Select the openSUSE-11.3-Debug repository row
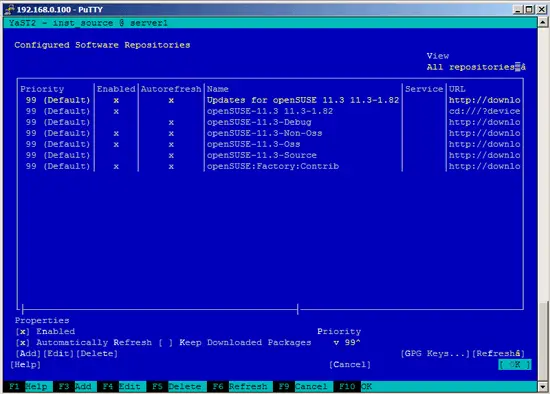The image size is (550, 394). click(x=270, y=122)
